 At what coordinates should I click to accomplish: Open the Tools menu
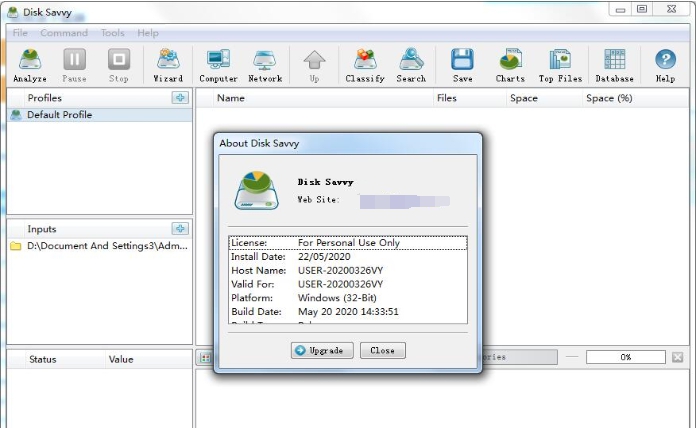(113, 33)
